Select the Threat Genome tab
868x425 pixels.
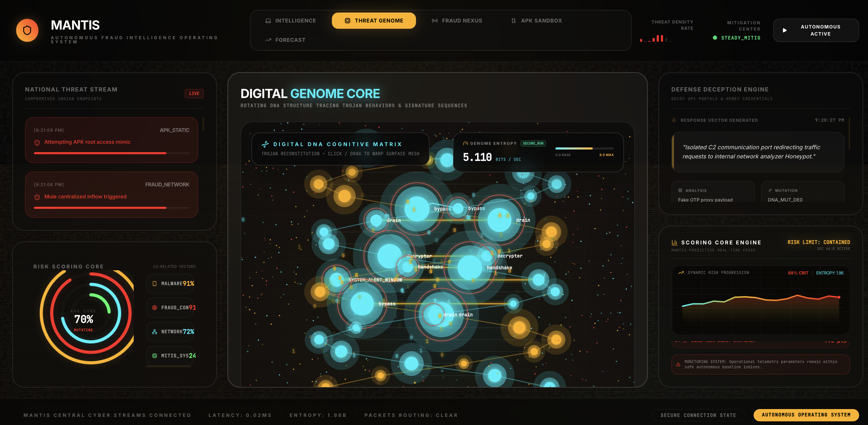[x=374, y=21]
